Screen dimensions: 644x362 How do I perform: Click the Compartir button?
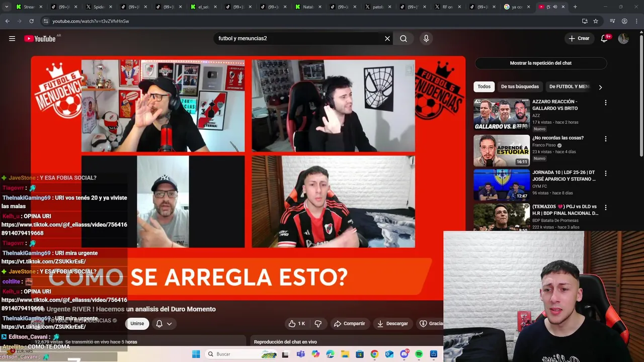pos(350,324)
